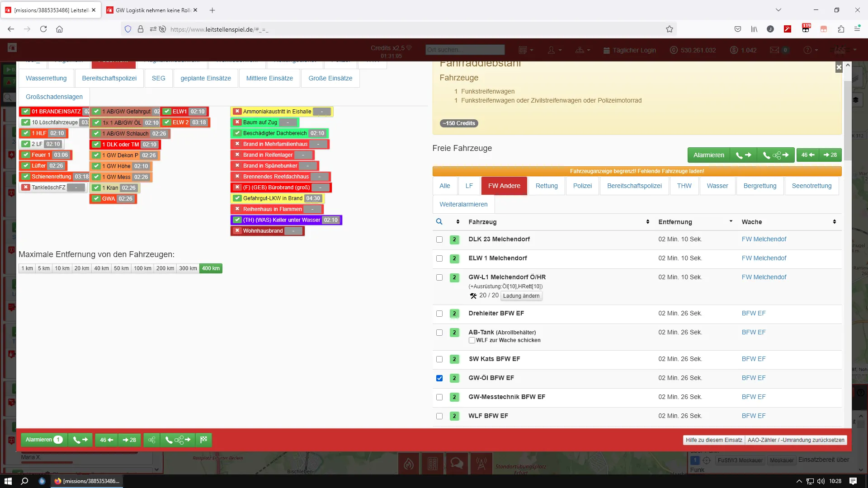
Task: Open the Großschadenslagen tab
Action: click(x=54, y=97)
